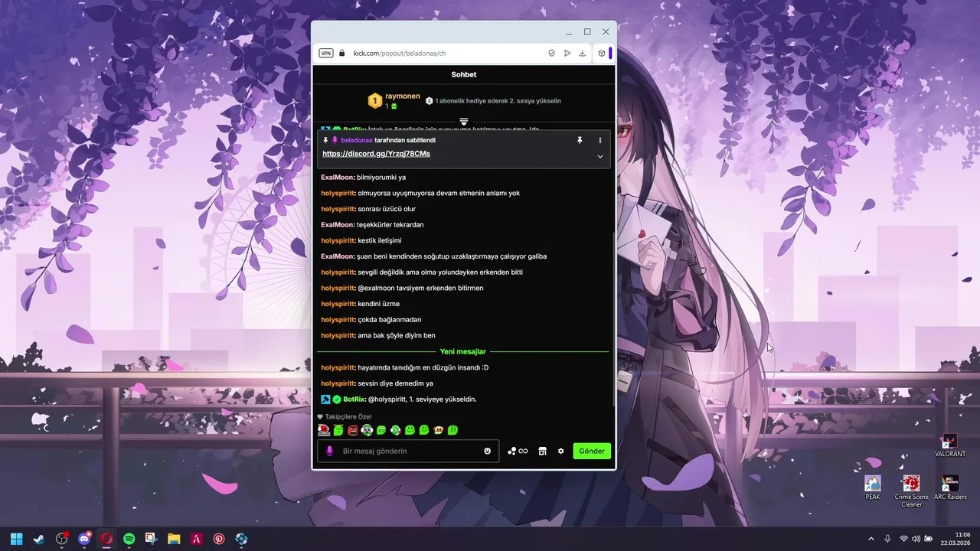This screenshot has height=551, width=980.
Task: Open pinned message three-dot options
Action: click(x=600, y=140)
